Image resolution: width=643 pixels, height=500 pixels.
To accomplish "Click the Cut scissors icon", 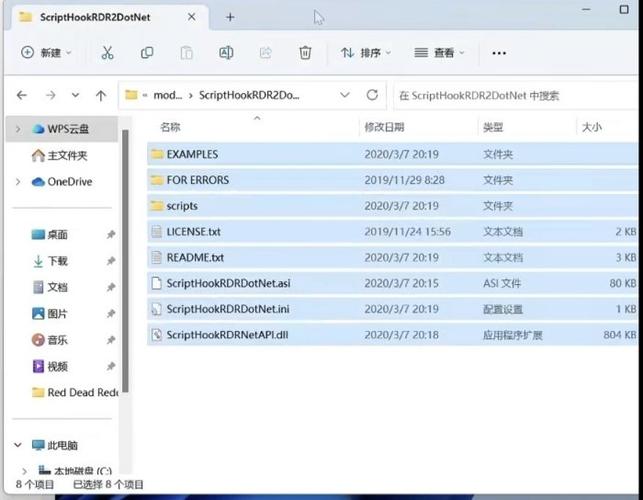I will click(107, 53).
